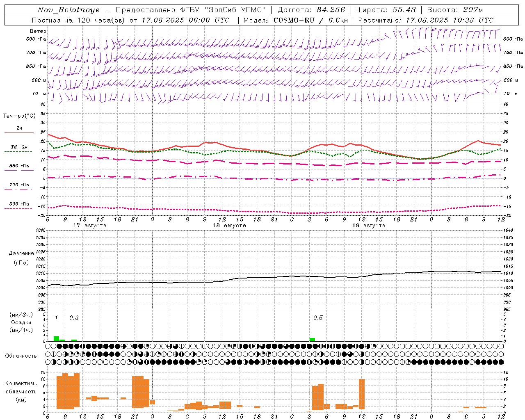Click the 'Облачность' cloud cover label
The height and width of the screenshot is (420, 525).
click(21, 356)
